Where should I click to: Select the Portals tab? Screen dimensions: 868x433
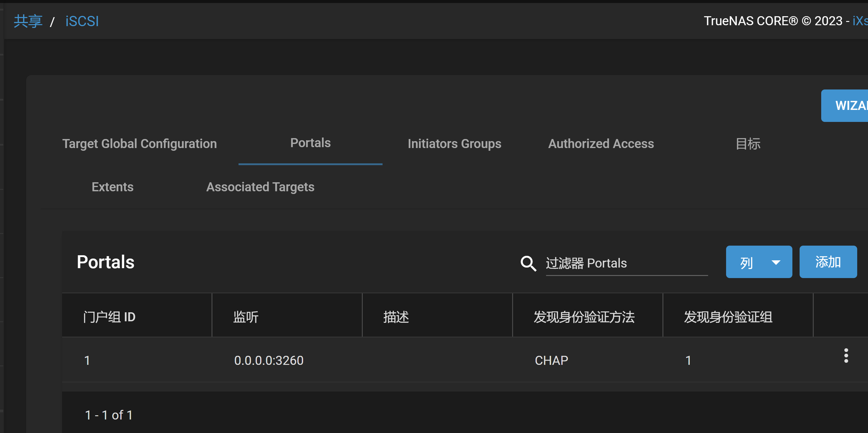(310, 143)
